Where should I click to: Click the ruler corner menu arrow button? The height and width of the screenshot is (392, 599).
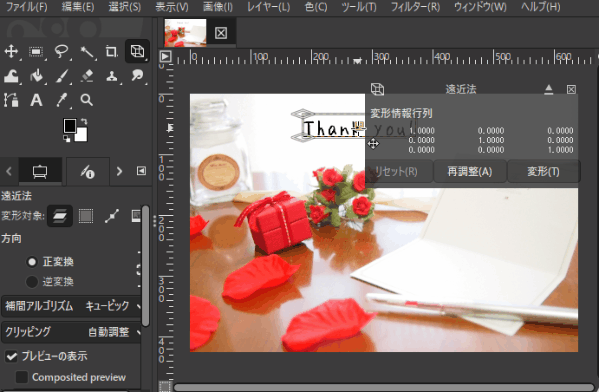[165, 57]
